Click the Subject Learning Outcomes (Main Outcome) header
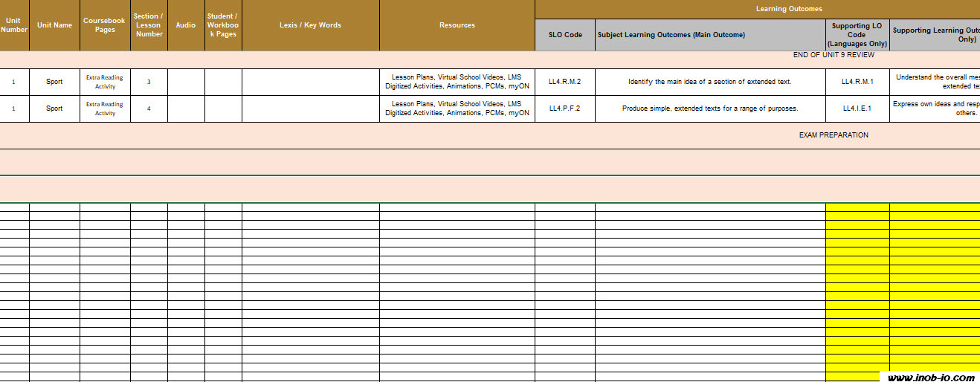 pos(709,35)
